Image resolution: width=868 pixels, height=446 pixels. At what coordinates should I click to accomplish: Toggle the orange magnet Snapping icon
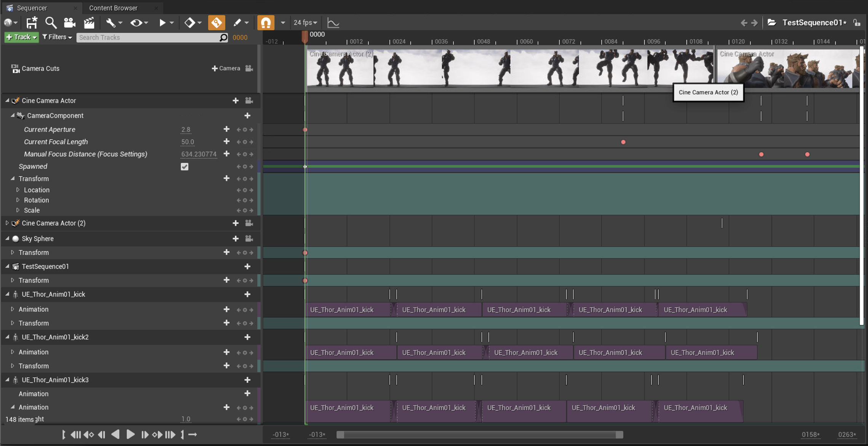click(x=266, y=23)
